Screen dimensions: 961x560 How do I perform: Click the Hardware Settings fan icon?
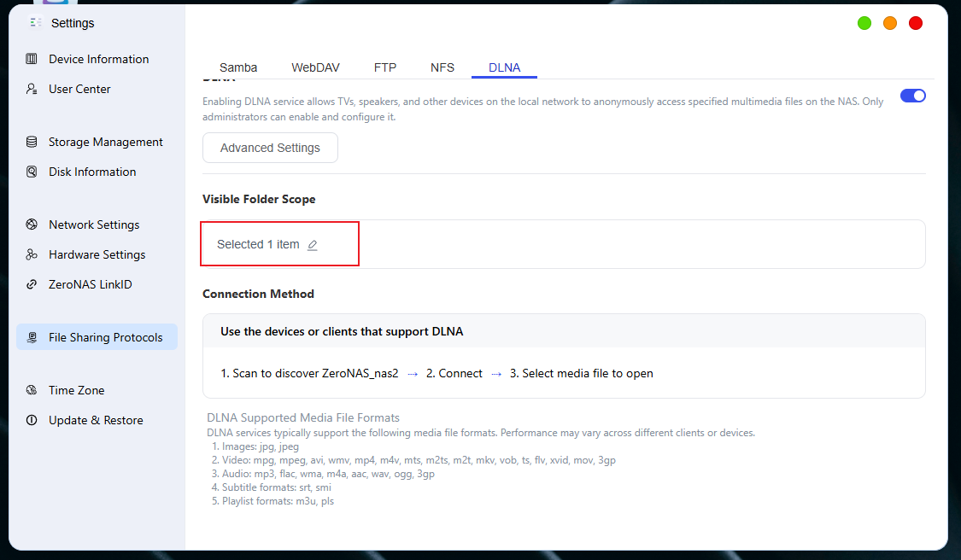tap(32, 254)
